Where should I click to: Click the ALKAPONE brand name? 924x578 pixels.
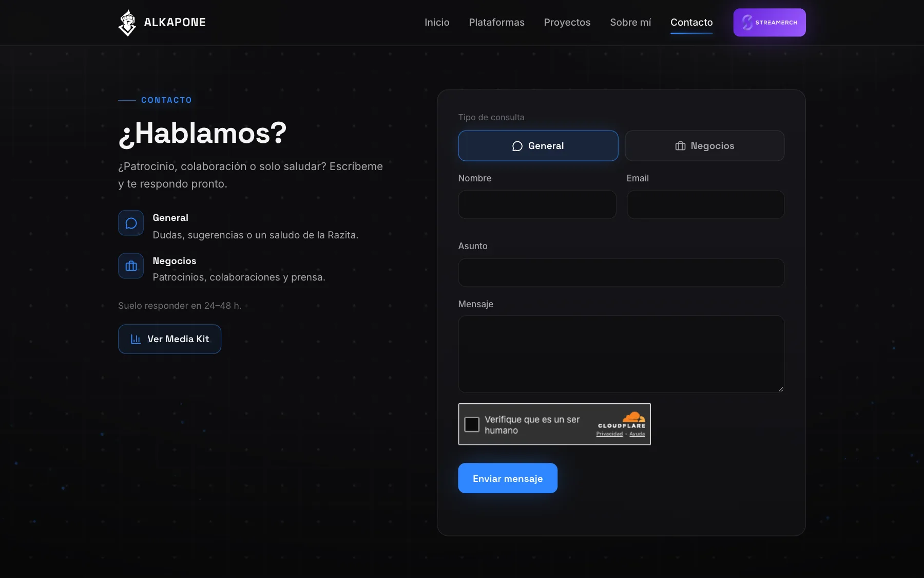pos(175,22)
